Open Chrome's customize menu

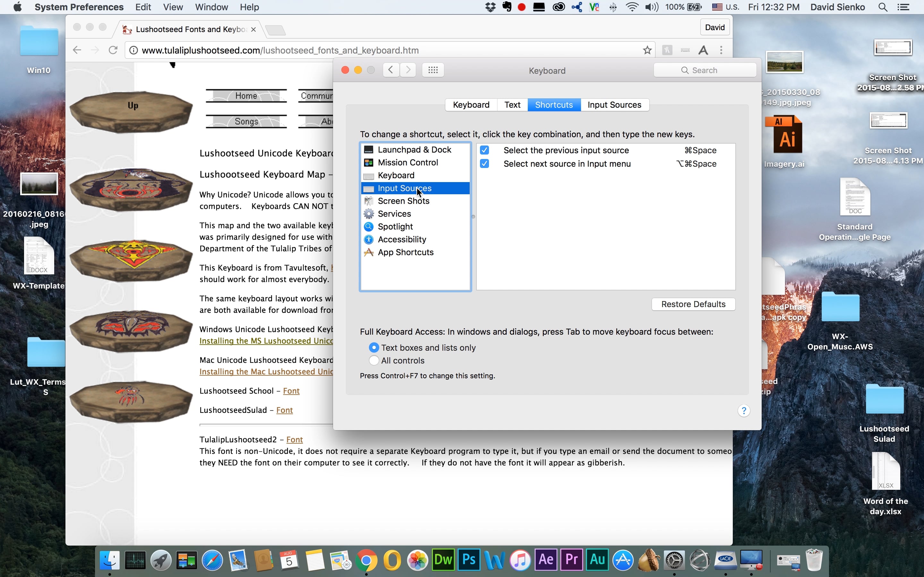coord(721,50)
